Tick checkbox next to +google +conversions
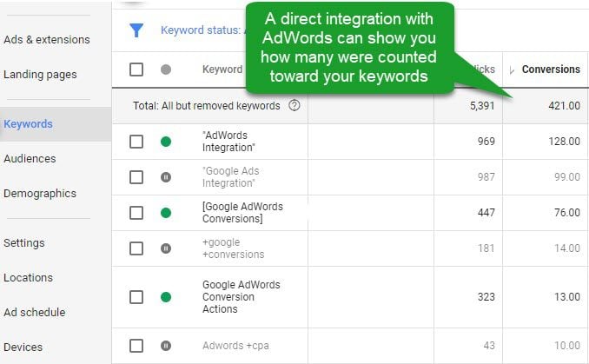Screen dimensions: 589x364 136,248
